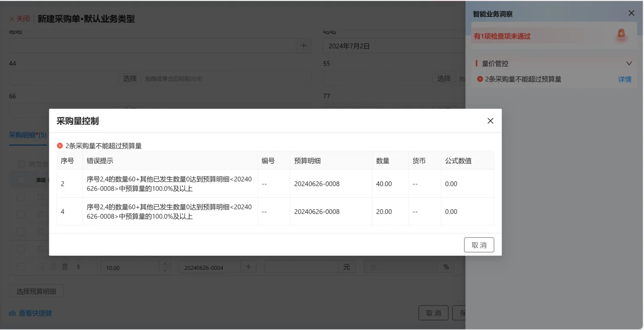Switch to the 采购明细 tab
Viewport: 644px width, 330px height.
point(27,135)
